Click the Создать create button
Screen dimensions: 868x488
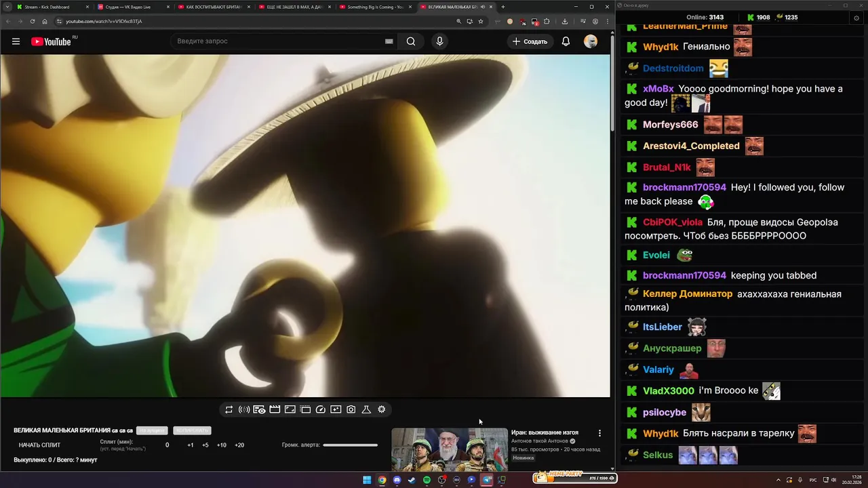click(x=530, y=41)
